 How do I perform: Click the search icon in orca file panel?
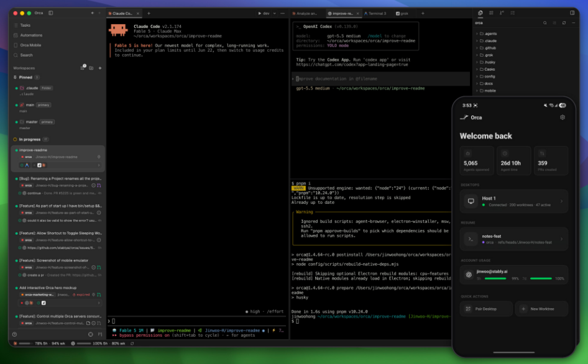pos(545,23)
